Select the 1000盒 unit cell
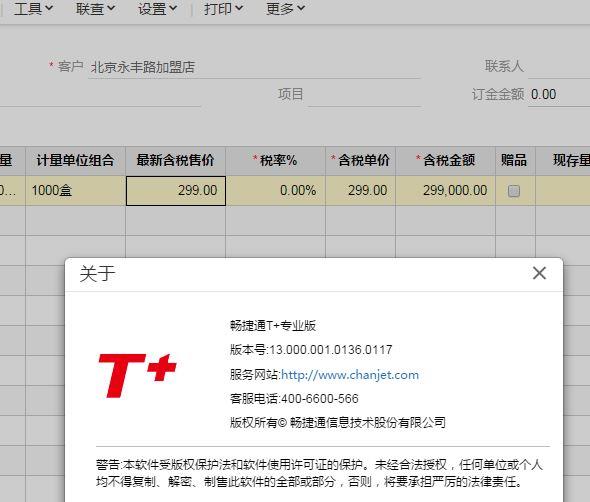Image resolution: width=590 pixels, height=502 pixels. 75,191
